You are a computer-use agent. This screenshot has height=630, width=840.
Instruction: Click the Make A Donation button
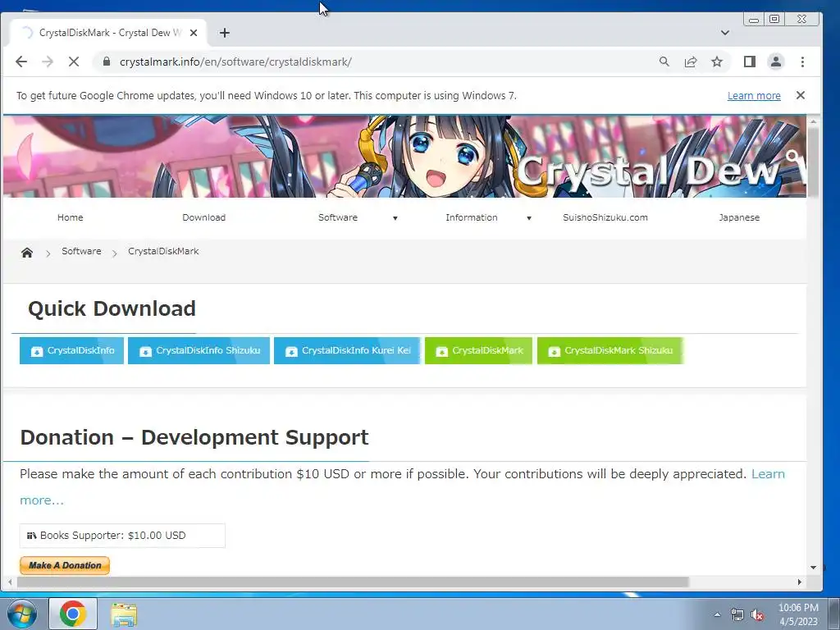[65, 565]
